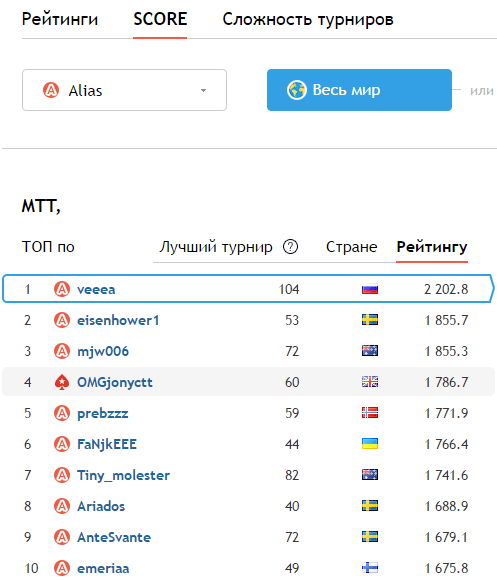Viewport: 497px width, 581px height.
Task: Click the Finnish flag in emeriaa's row
Action: (x=370, y=568)
